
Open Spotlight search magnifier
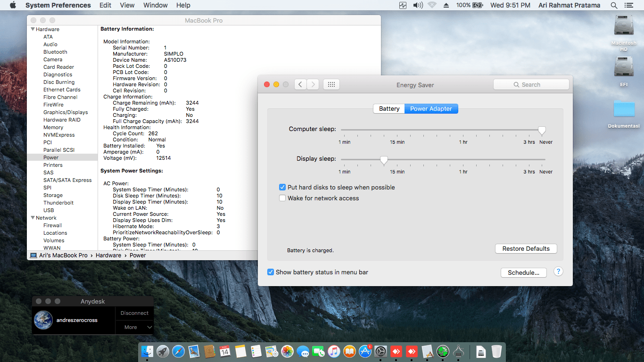[614, 5]
